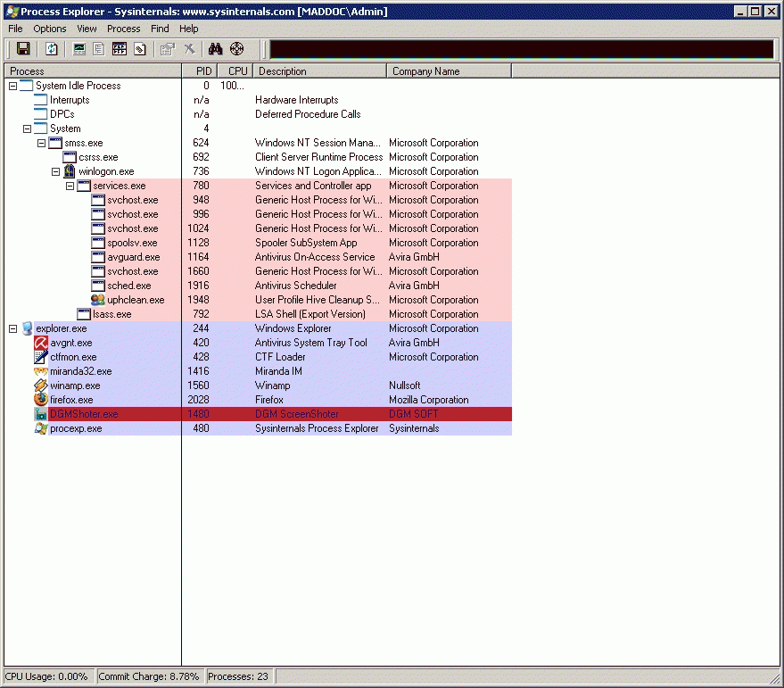
Task: Sort by the Company Name column header
Action: coord(450,71)
